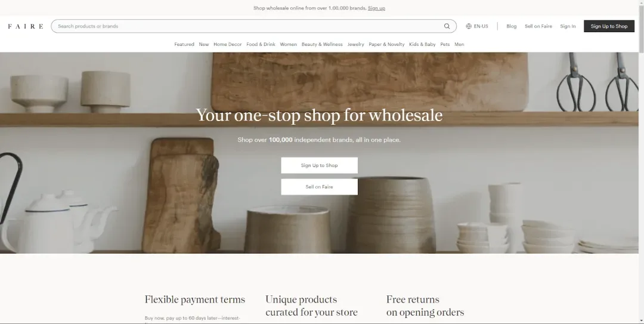Open the Pets category
The image size is (644, 324).
click(x=445, y=44)
